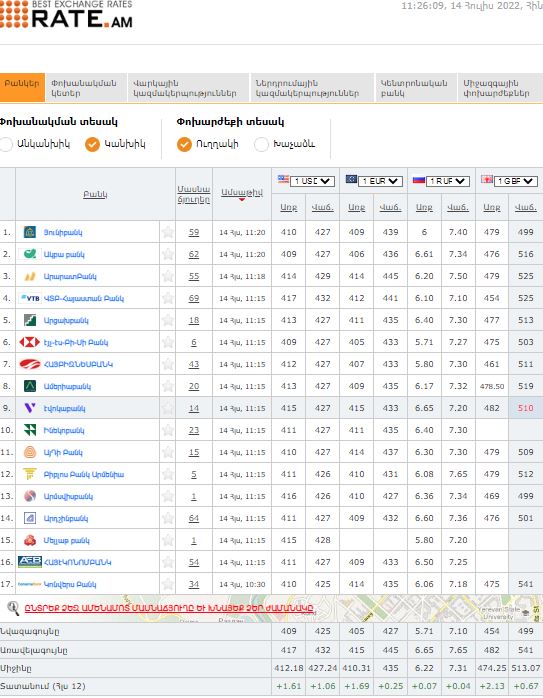Click the Ardshinbank logo in row 14

click(x=30, y=518)
